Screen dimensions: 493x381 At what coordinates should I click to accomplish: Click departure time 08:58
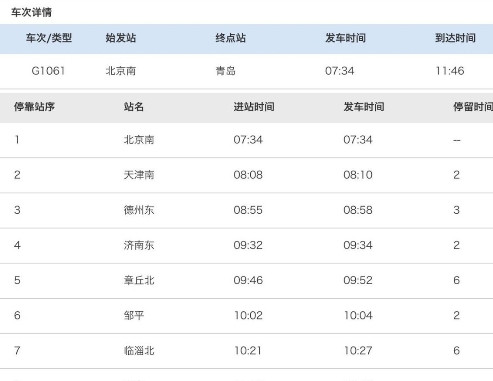(358, 210)
